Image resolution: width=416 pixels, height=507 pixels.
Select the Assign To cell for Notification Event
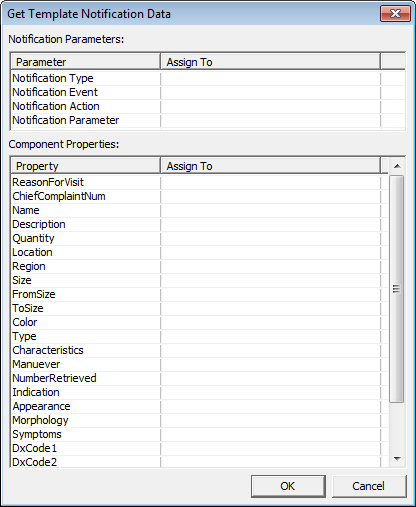270,92
